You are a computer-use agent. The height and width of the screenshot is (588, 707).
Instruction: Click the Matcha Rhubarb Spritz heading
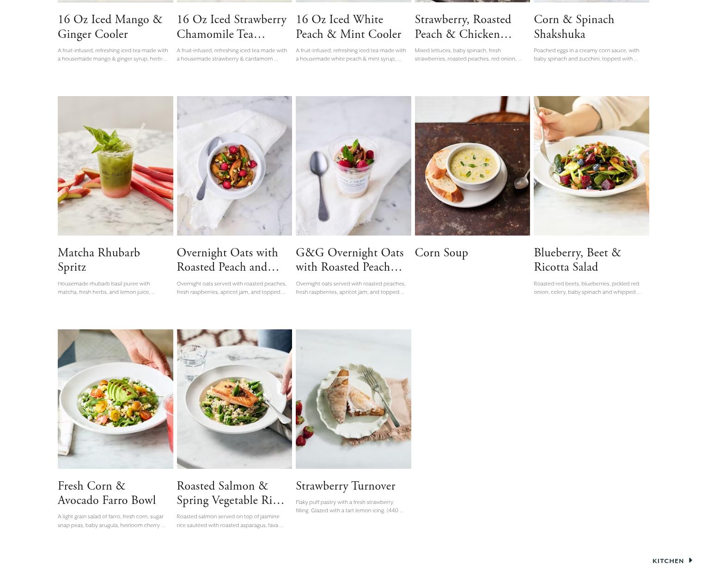pyautogui.click(x=99, y=260)
